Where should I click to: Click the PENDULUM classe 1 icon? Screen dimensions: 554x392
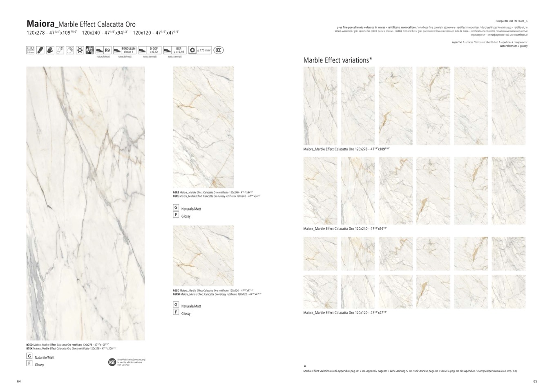[x=125, y=50]
